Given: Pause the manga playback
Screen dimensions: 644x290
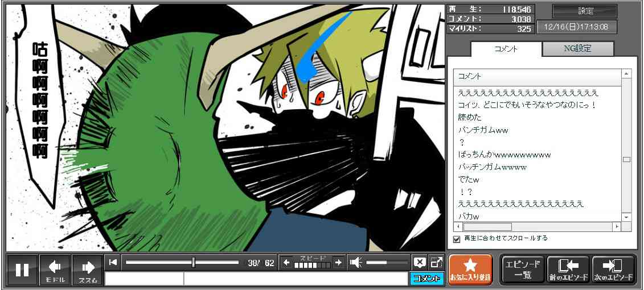Looking at the screenshot, I should coord(22,270).
